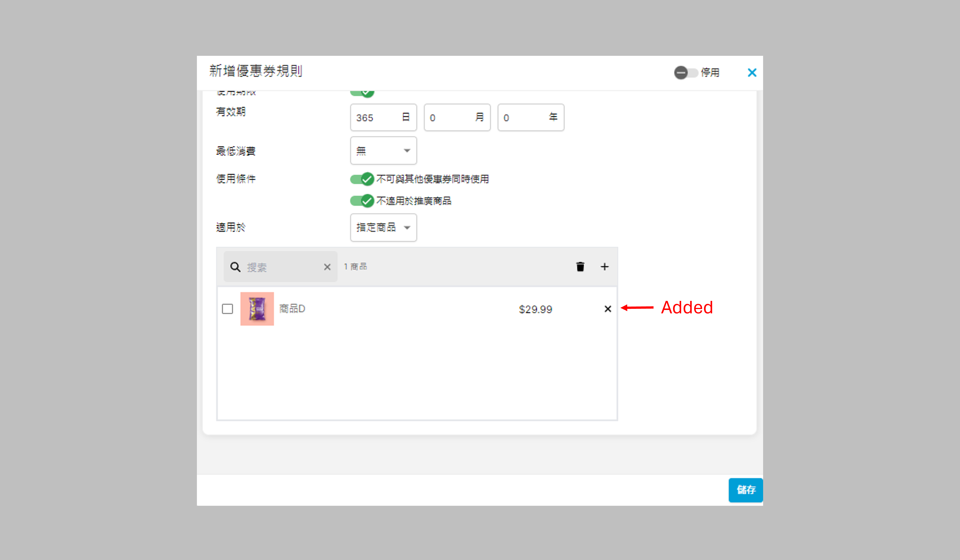Click the plus icon to add product
Screen dimensions: 960x560
(604, 267)
